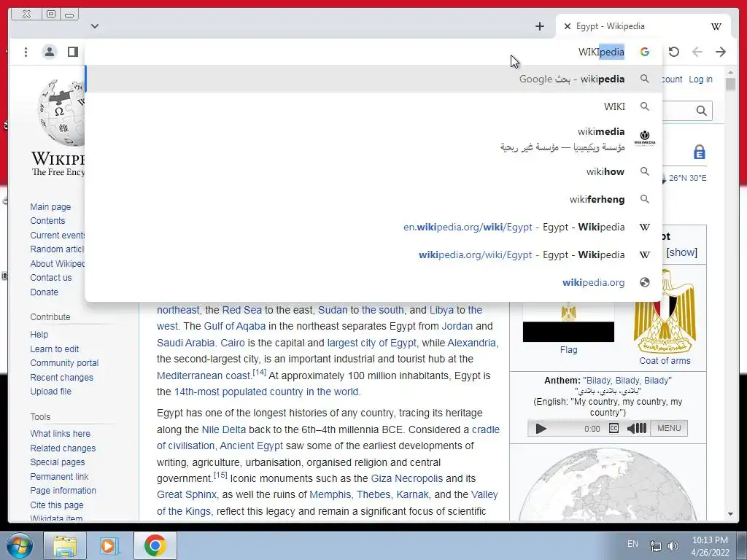Open Recent changes link
This screenshot has width=747, height=560.
pos(61,378)
